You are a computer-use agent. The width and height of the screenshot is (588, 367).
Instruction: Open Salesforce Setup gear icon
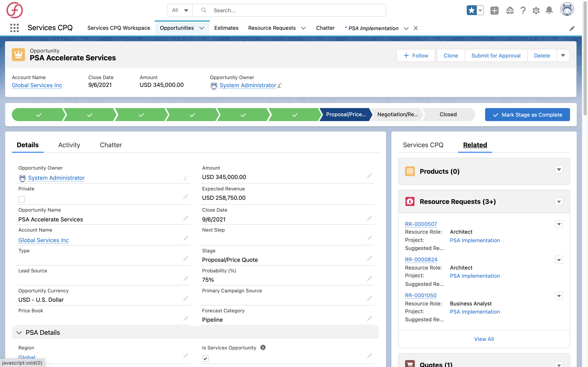click(x=536, y=10)
